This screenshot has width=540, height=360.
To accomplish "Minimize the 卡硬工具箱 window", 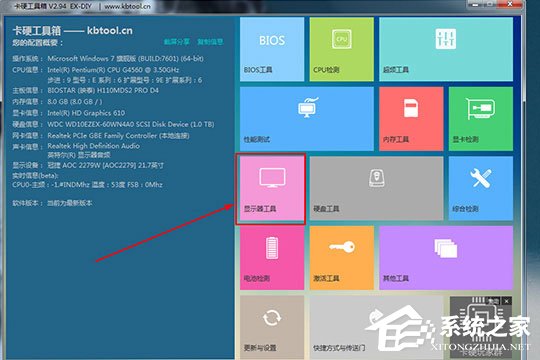I will [x=476, y=4].
